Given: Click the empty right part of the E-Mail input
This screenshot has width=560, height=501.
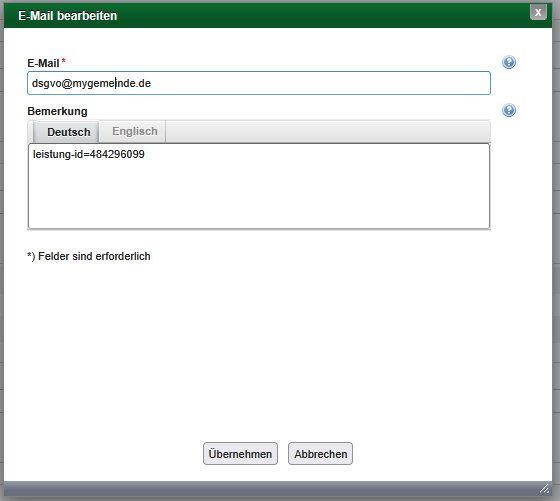Looking at the screenshot, I should click(320, 83).
